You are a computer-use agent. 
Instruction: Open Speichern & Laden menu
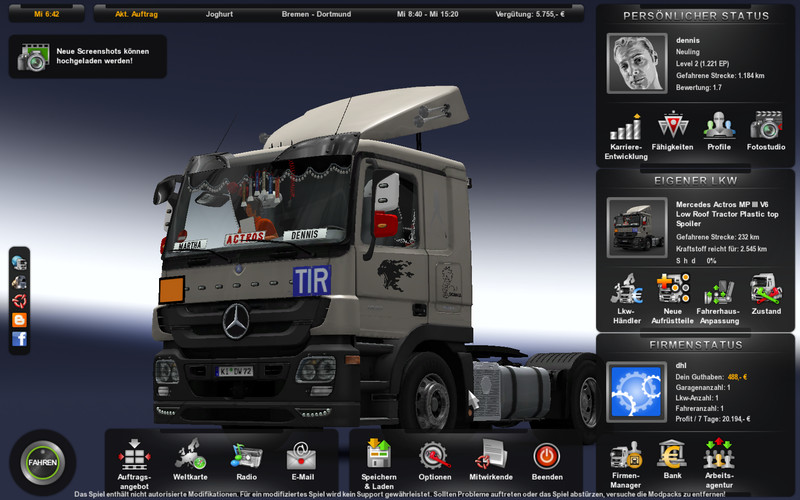[x=379, y=463]
